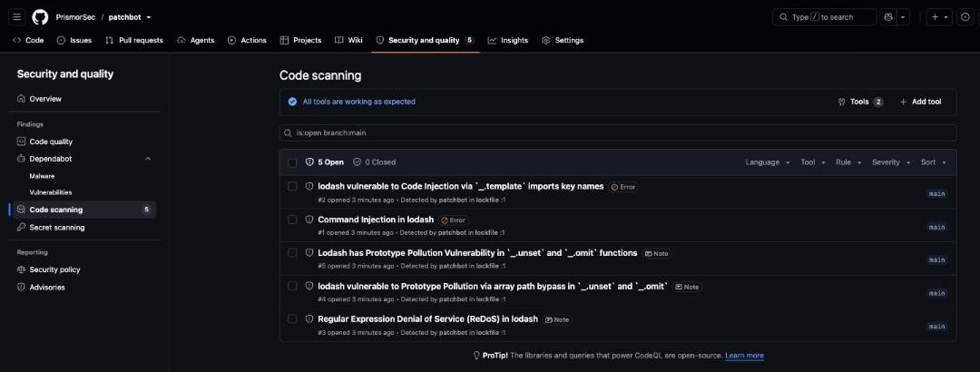Image resolution: width=980 pixels, height=372 pixels.
Task: Show the 5 Open alerts
Action: (x=325, y=162)
